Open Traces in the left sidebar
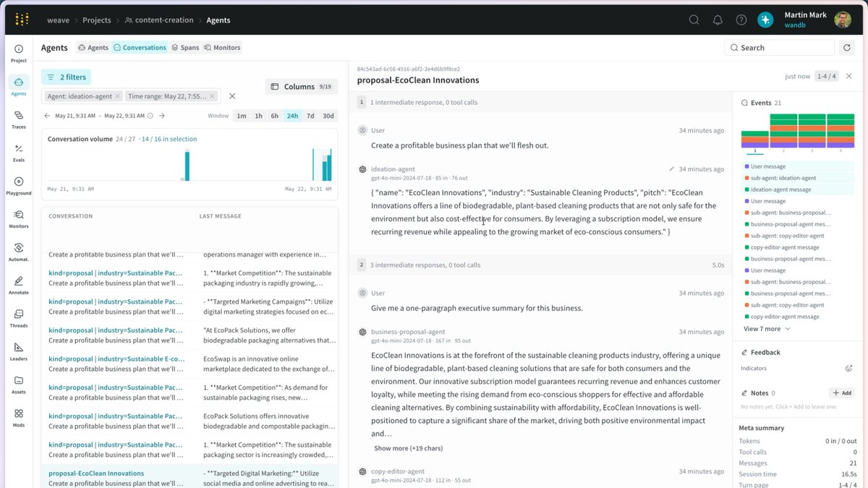 (x=19, y=119)
